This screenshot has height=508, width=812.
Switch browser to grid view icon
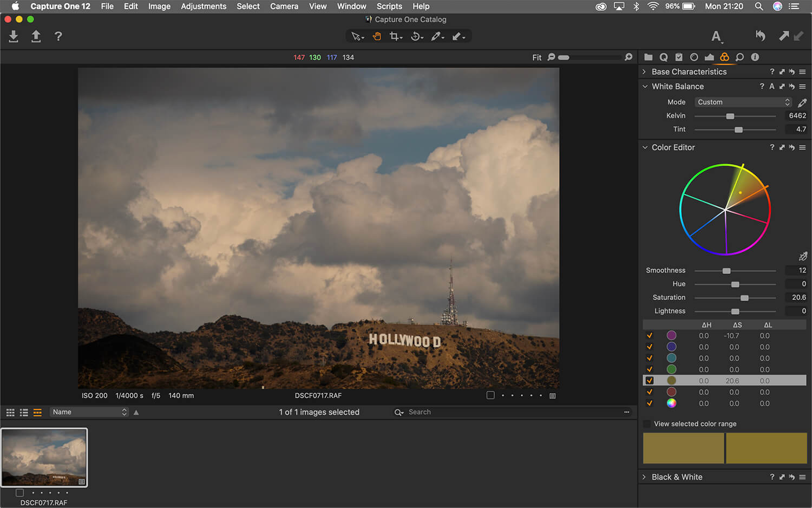click(10, 412)
